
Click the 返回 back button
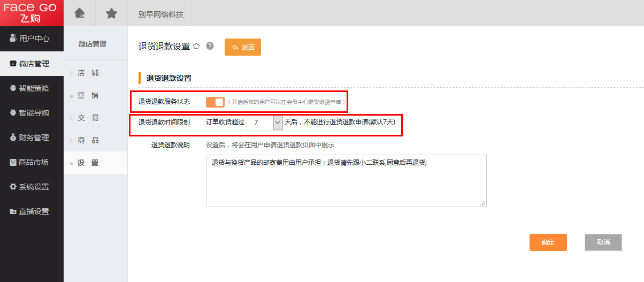click(x=243, y=47)
